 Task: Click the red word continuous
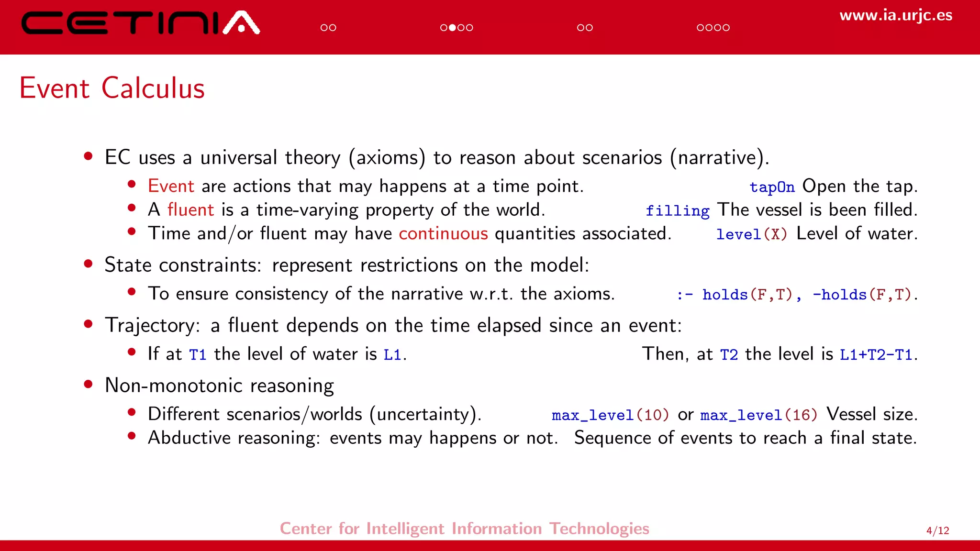pos(443,233)
